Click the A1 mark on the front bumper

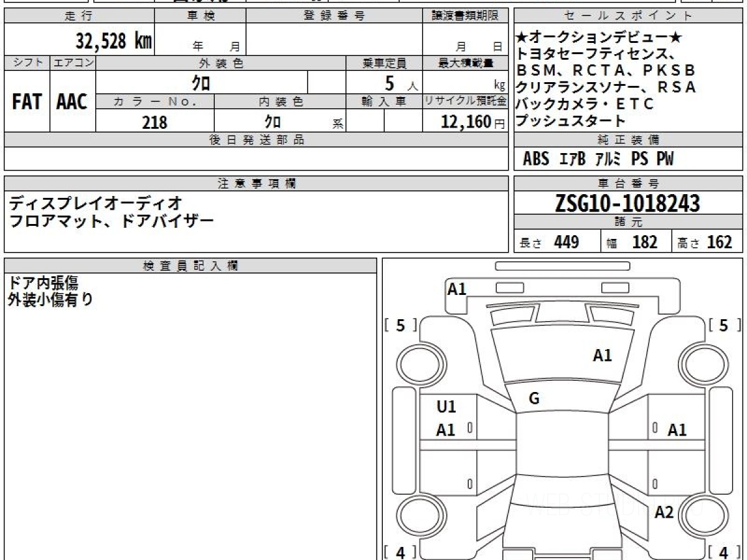[457, 289]
